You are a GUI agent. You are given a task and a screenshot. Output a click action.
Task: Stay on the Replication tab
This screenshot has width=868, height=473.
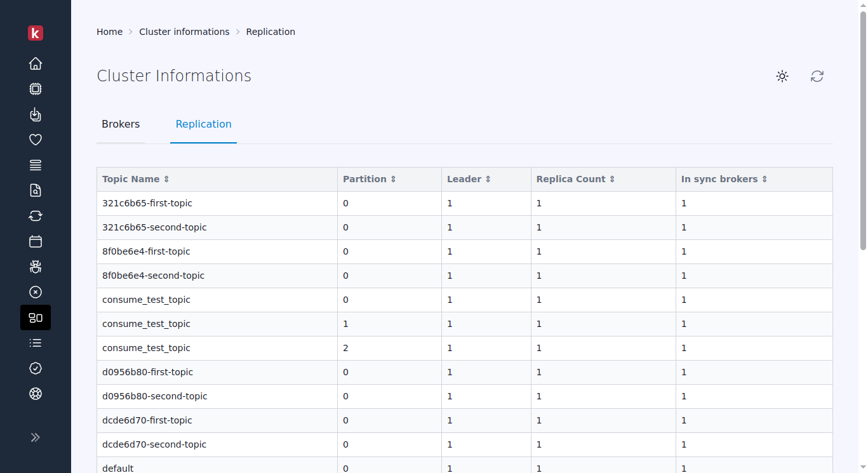point(203,124)
